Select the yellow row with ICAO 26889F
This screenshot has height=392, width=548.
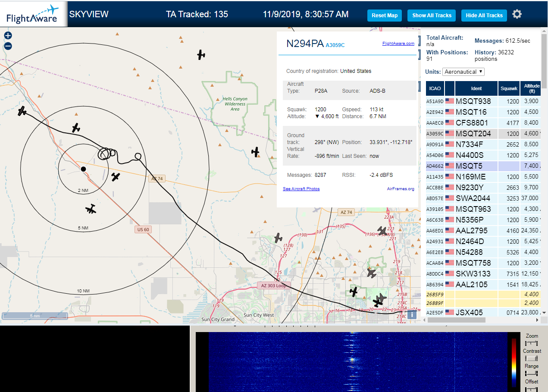(483, 303)
